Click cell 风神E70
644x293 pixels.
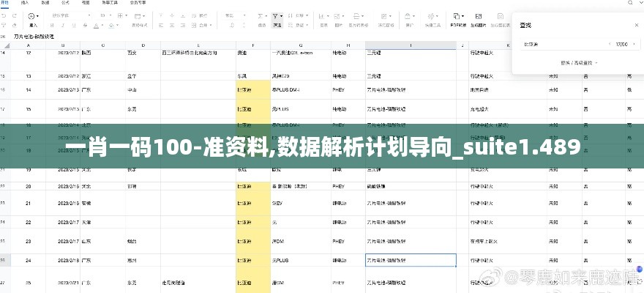(301, 76)
